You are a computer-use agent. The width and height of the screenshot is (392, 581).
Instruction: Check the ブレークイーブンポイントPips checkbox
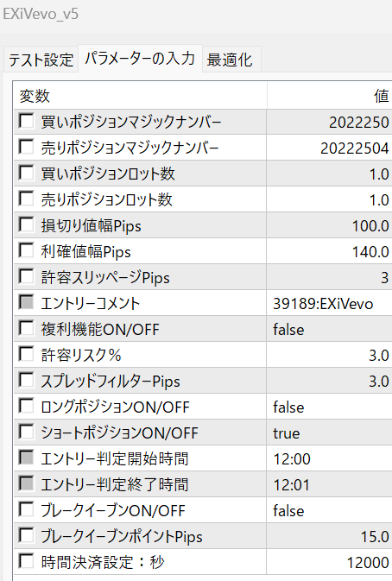(26, 535)
